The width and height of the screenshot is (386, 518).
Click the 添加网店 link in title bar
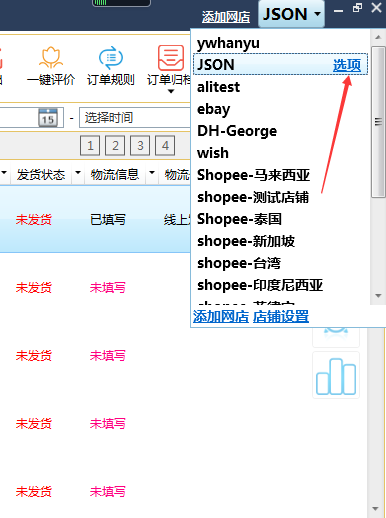coord(226,17)
